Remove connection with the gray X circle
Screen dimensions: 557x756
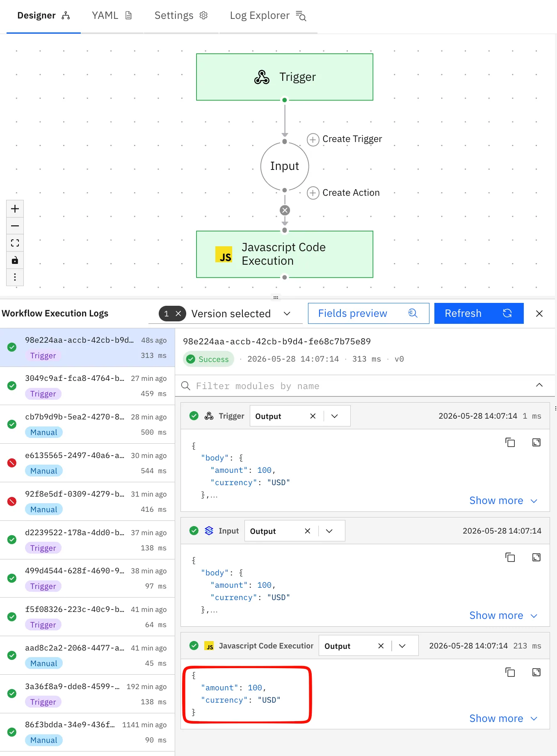pos(285,210)
